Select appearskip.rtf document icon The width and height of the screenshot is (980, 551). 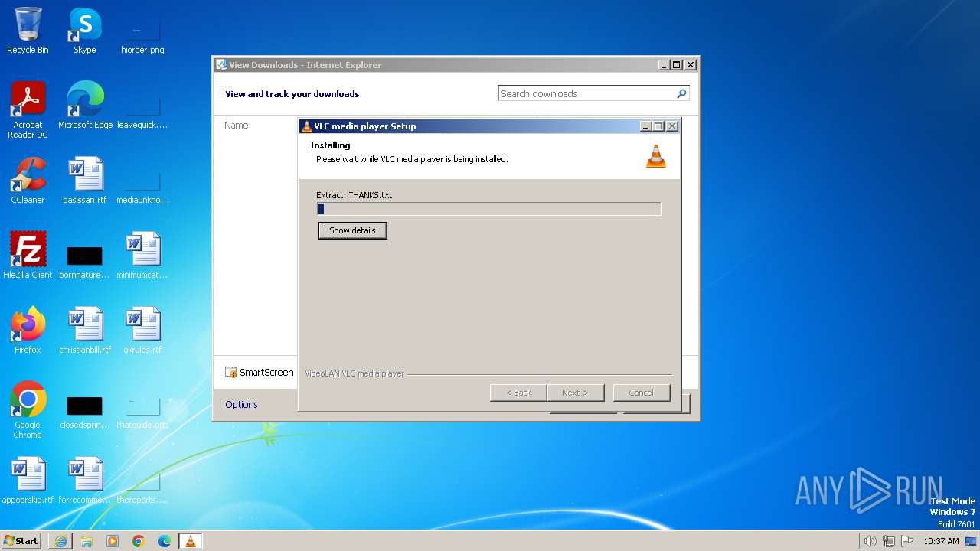click(x=28, y=480)
